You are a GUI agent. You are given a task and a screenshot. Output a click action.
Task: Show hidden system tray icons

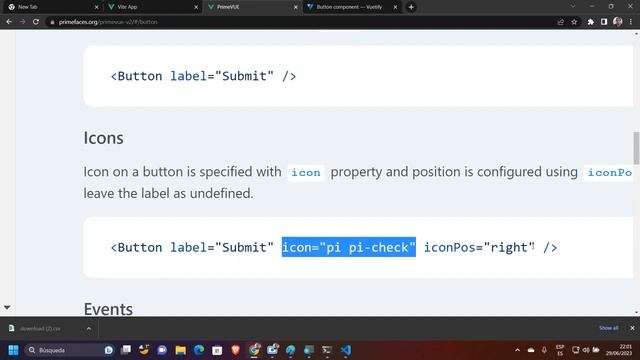point(517,350)
